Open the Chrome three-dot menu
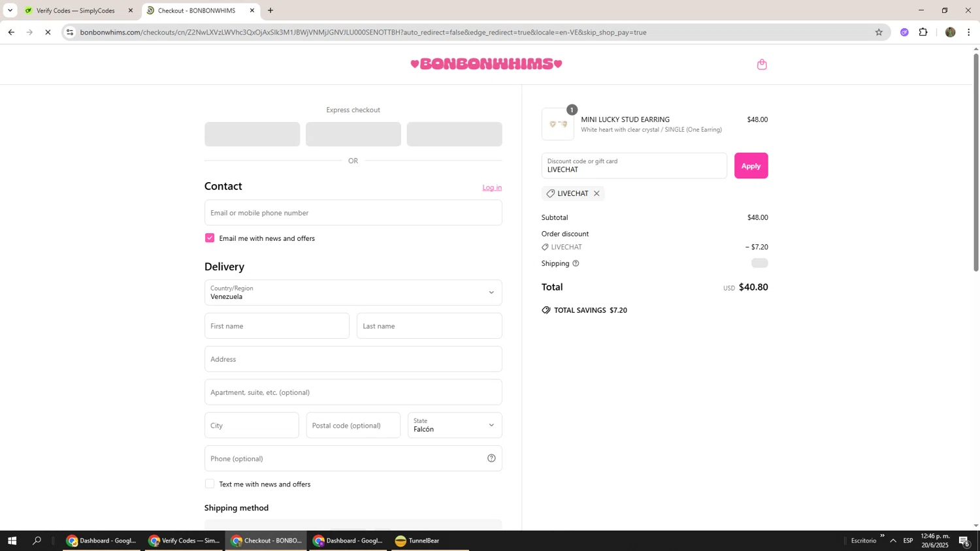This screenshot has width=980, height=551. point(969,32)
